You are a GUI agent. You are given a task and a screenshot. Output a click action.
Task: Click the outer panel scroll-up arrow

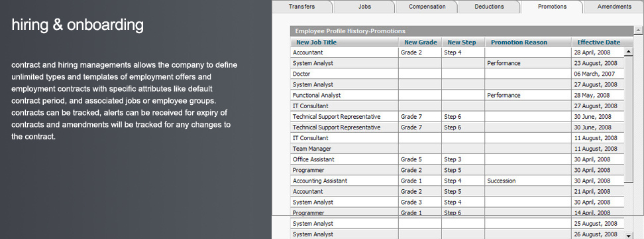(638, 30)
